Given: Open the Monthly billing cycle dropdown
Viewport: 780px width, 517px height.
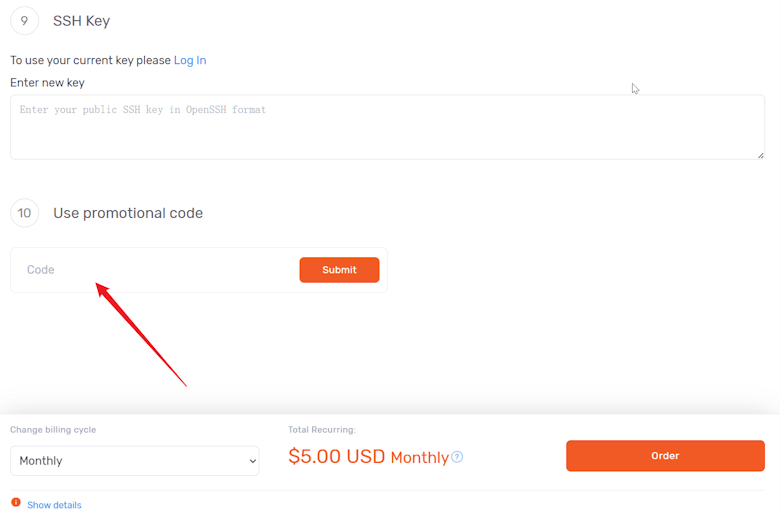Looking at the screenshot, I should tap(134, 461).
